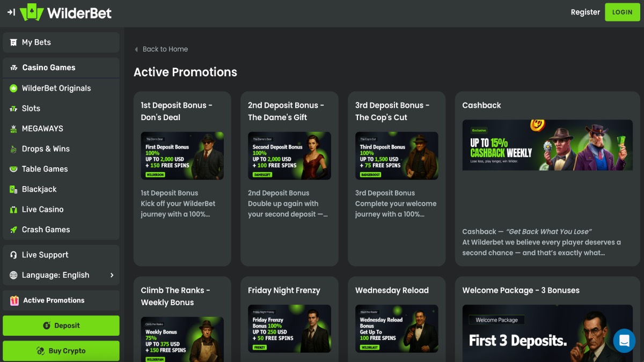644x362 pixels.
Task: Open the Cashback weekly banner image
Action: click(547, 145)
